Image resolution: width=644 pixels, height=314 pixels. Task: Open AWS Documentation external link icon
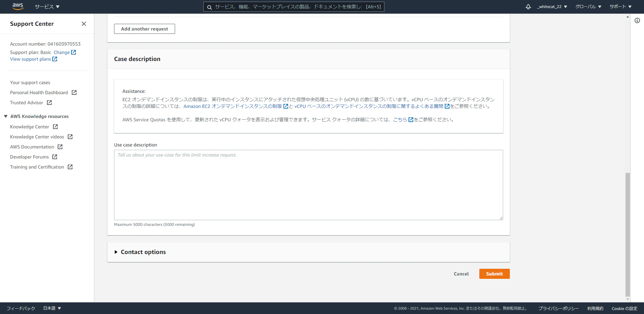click(60, 147)
